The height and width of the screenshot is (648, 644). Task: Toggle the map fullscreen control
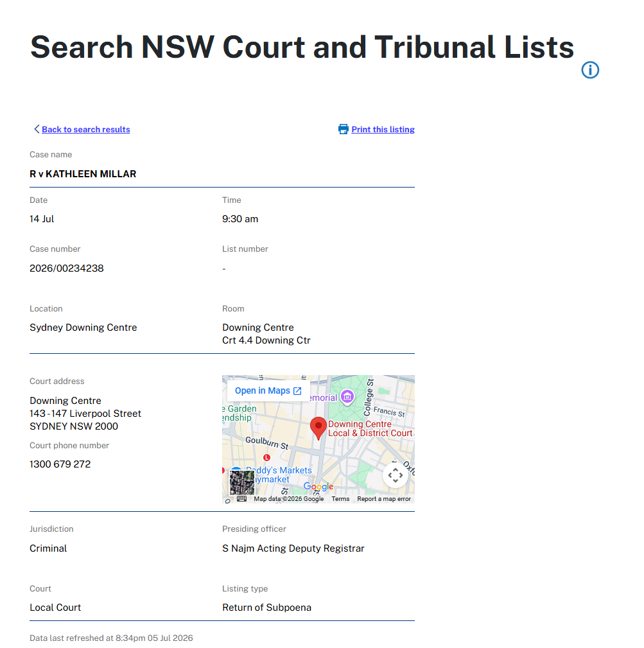pos(396,475)
